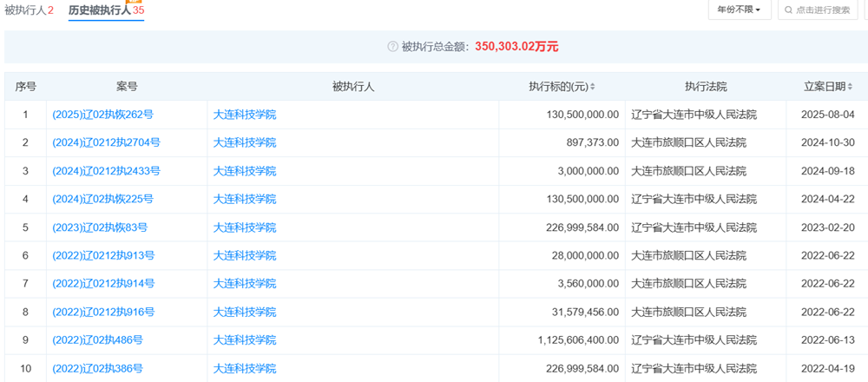
Task: Open case (2024)辽0212执2433号
Action: pyautogui.click(x=106, y=171)
